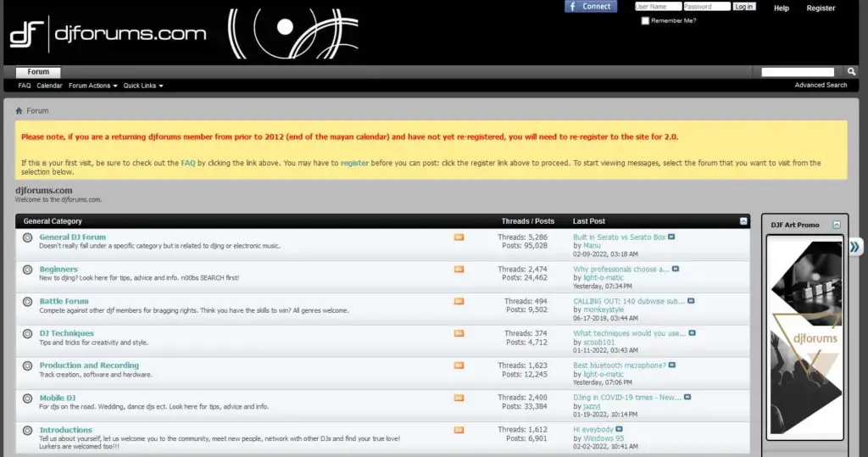The height and width of the screenshot is (457, 868).
Task: Click the DJ Techniques forum status icon
Action: (x=27, y=334)
